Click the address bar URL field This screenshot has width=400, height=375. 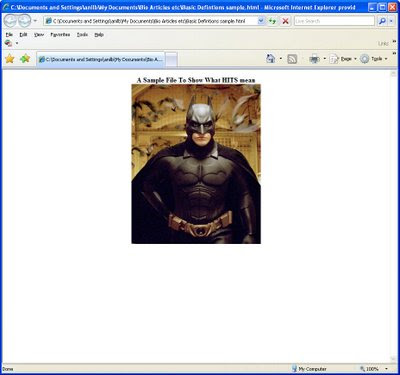[x=151, y=21]
